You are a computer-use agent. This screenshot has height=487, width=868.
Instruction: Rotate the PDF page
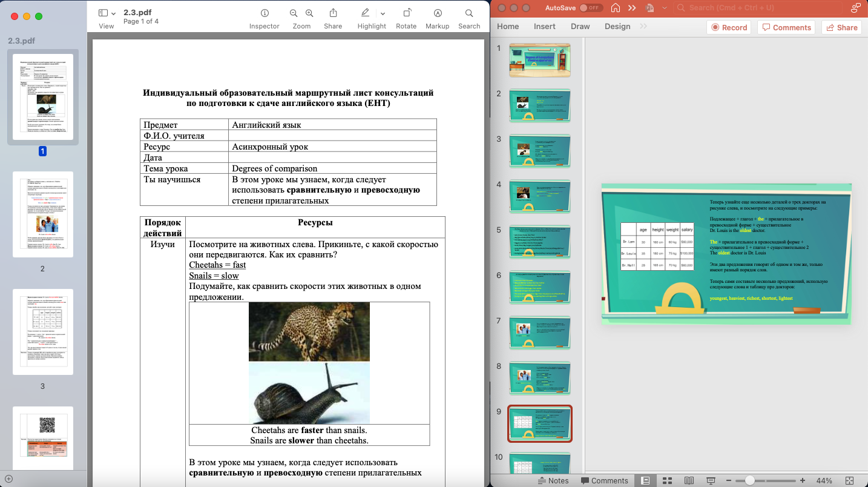pos(406,13)
